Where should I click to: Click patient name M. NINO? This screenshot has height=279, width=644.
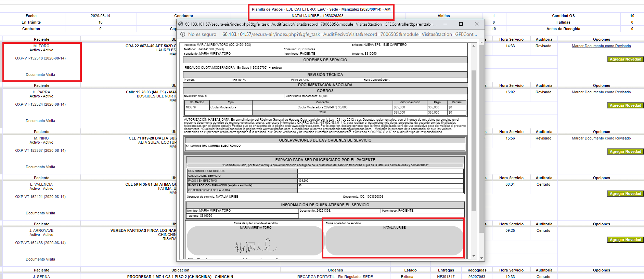pos(41,138)
